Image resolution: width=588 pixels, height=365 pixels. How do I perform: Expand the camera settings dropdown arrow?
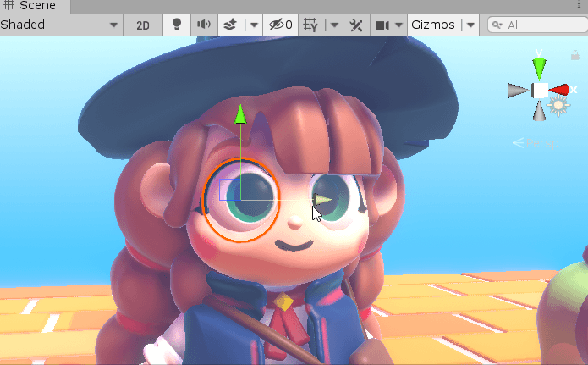click(399, 25)
